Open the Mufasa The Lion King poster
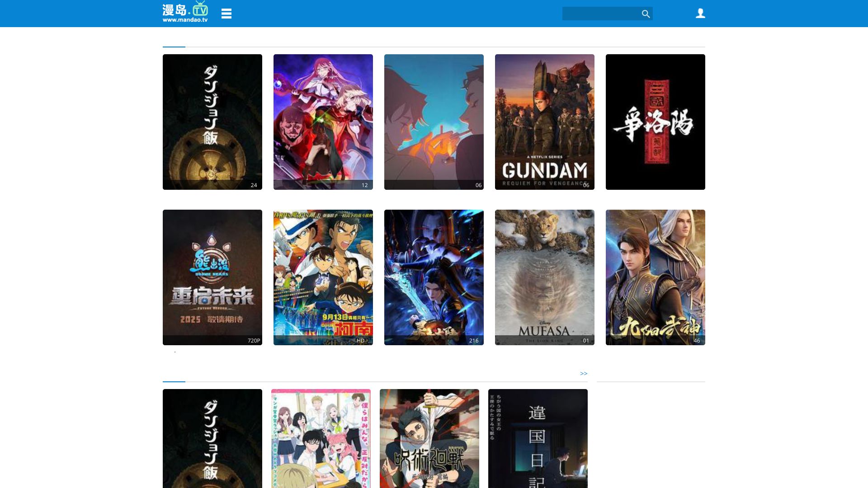 click(x=545, y=277)
